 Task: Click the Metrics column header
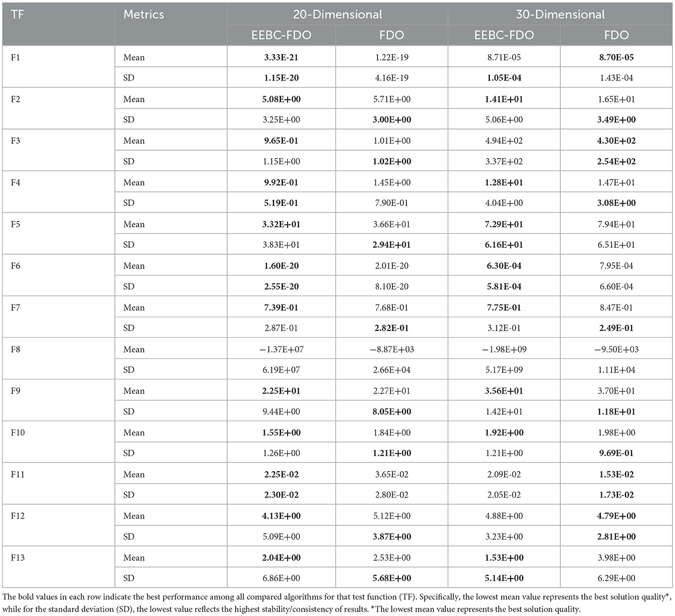click(x=143, y=14)
